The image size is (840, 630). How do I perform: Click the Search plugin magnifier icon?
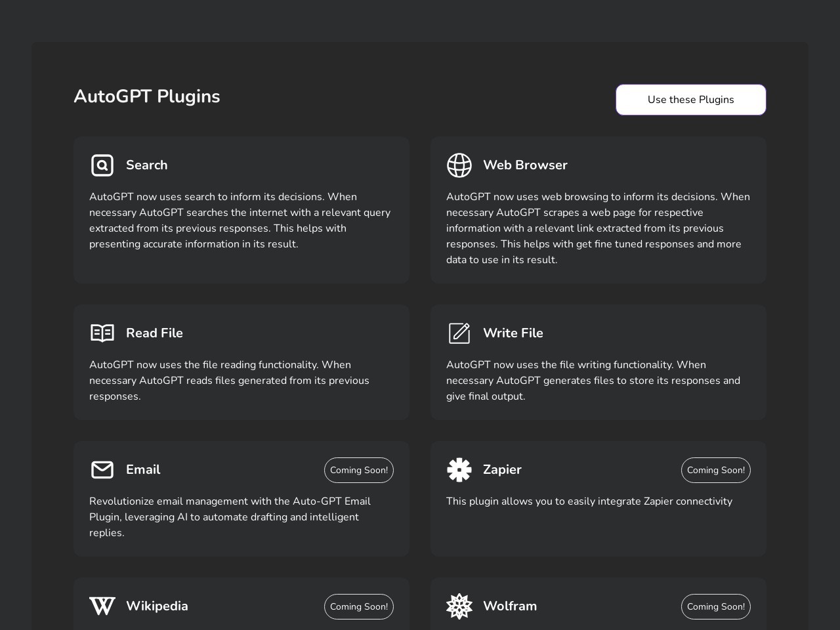(x=102, y=165)
